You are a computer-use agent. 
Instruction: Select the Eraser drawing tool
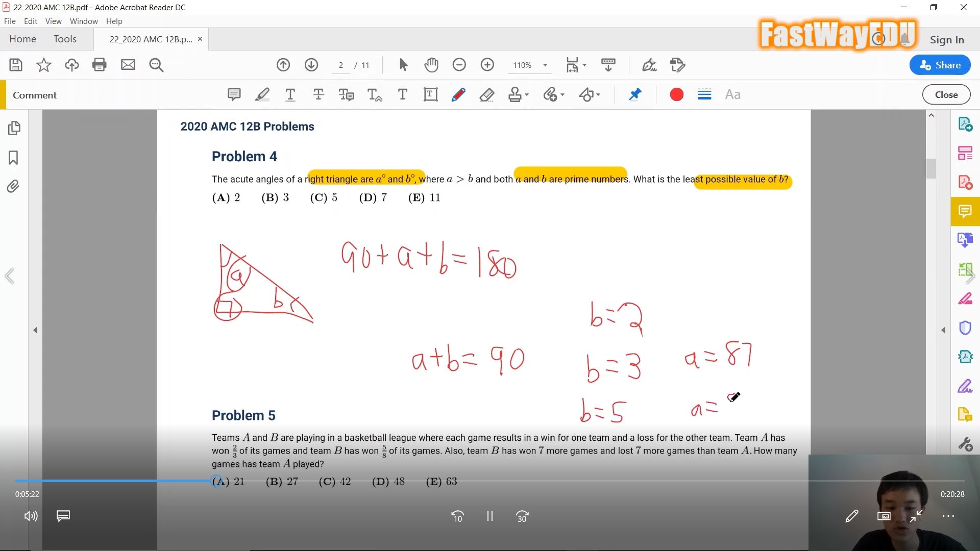tap(487, 94)
